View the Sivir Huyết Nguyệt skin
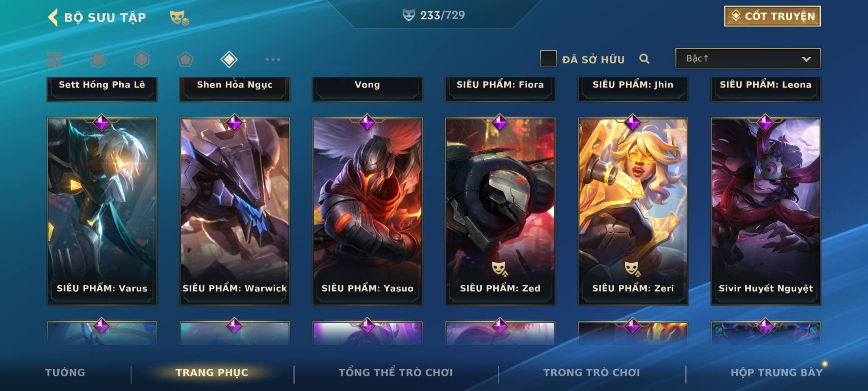The height and width of the screenshot is (391, 868). (766, 211)
